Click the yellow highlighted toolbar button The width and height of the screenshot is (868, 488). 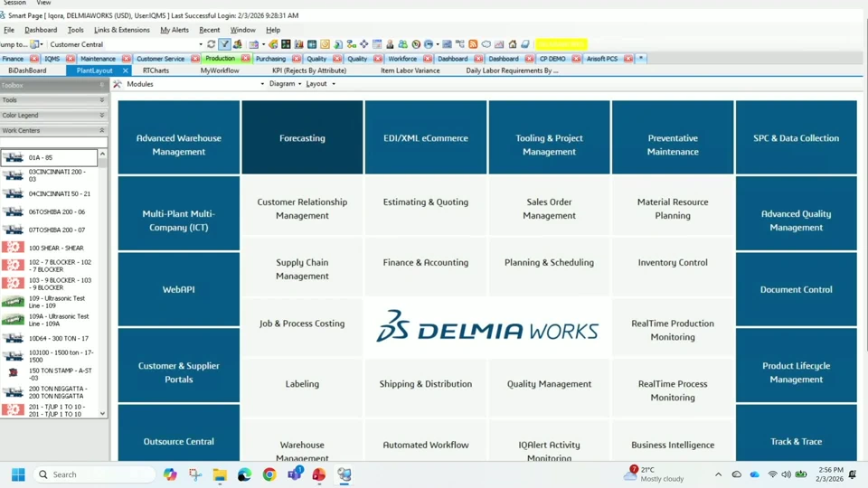(x=561, y=44)
